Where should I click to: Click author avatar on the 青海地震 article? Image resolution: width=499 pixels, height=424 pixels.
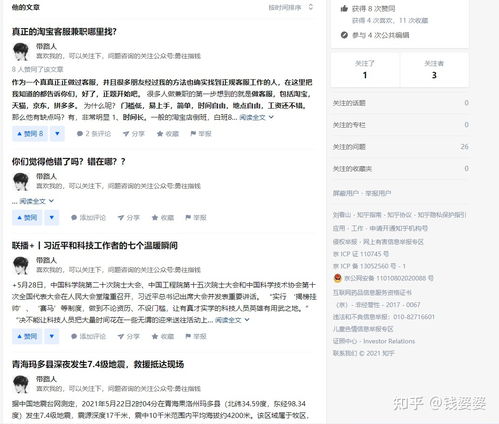pos(21,384)
